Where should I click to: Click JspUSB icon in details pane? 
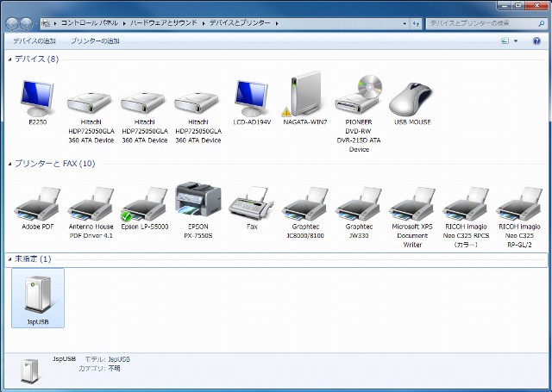(29, 371)
